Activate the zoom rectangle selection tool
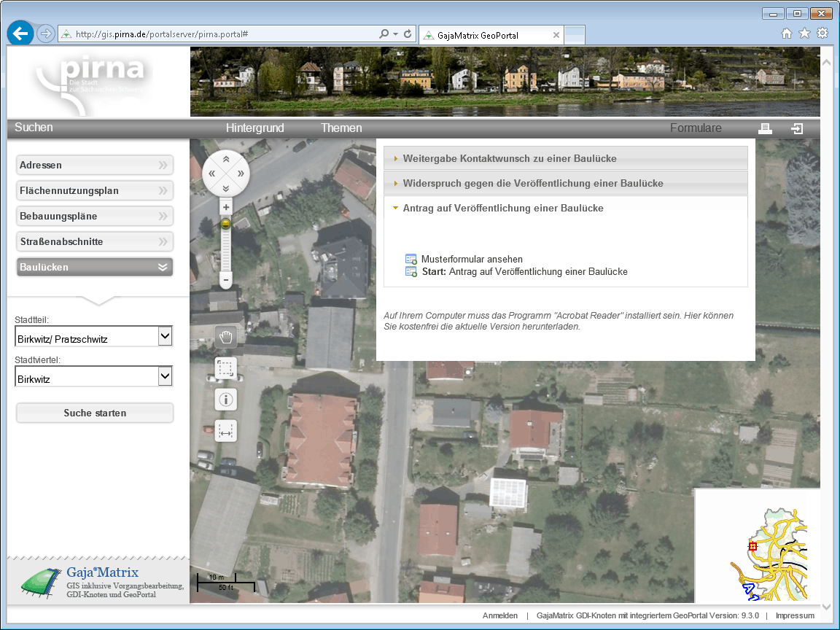Viewport: 840px width, 630px height. tap(226, 368)
